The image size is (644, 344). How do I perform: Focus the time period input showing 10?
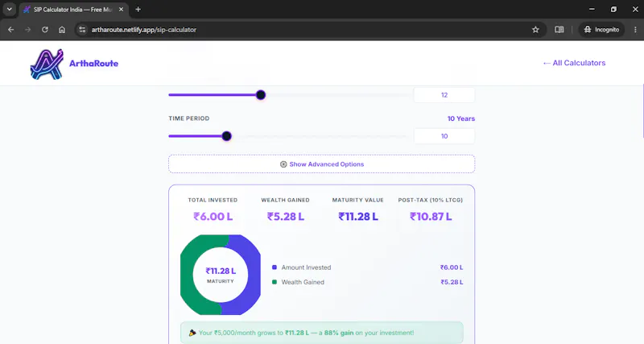tap(444, 136)
